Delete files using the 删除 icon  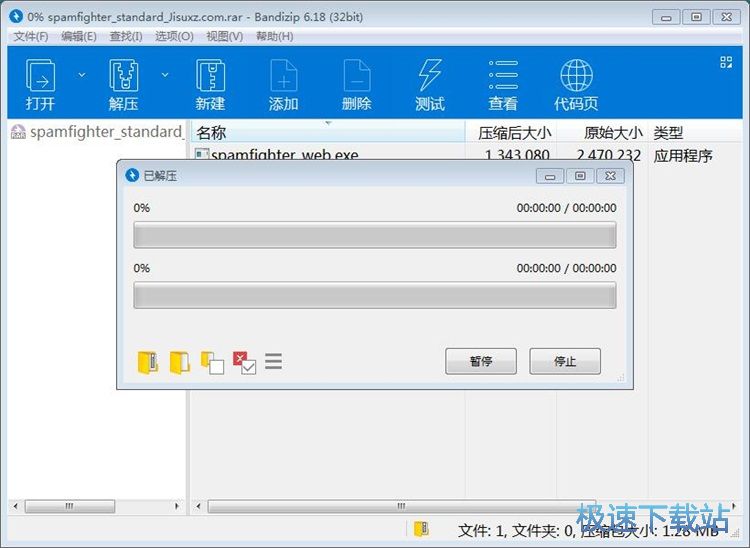[357, 84]
